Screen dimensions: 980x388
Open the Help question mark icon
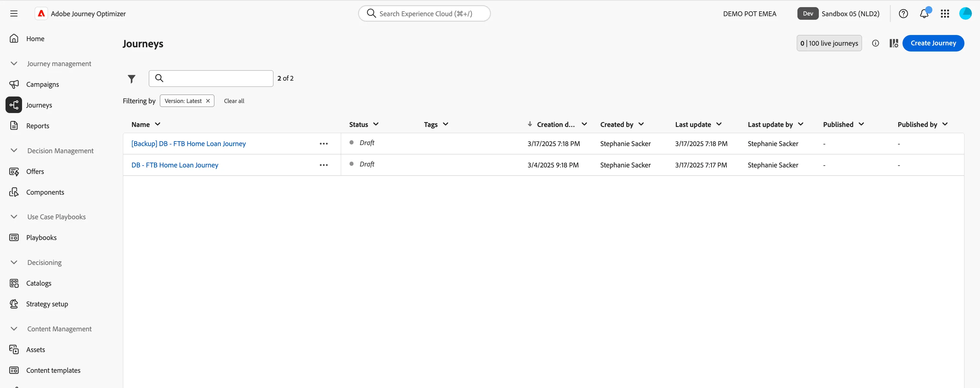903,14
